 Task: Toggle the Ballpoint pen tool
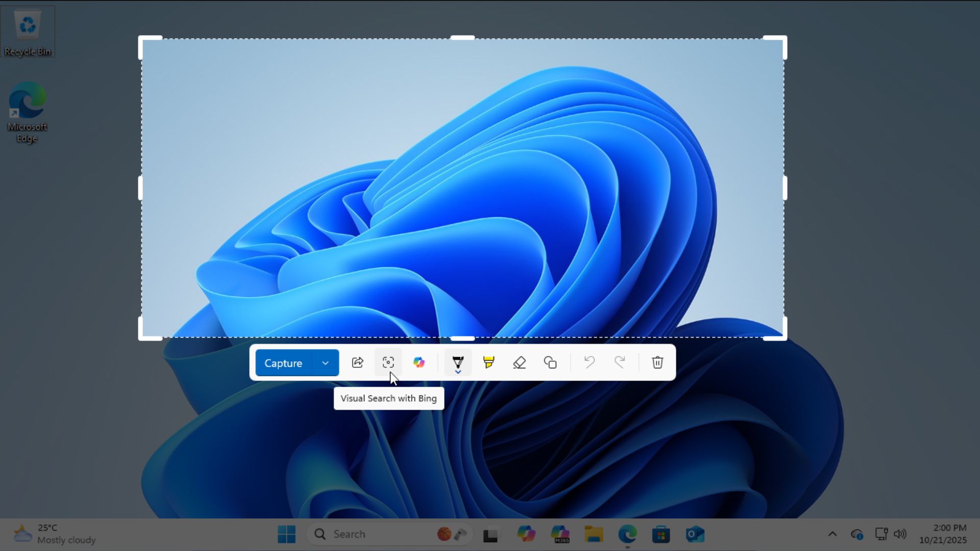click(x=457, y=361)
